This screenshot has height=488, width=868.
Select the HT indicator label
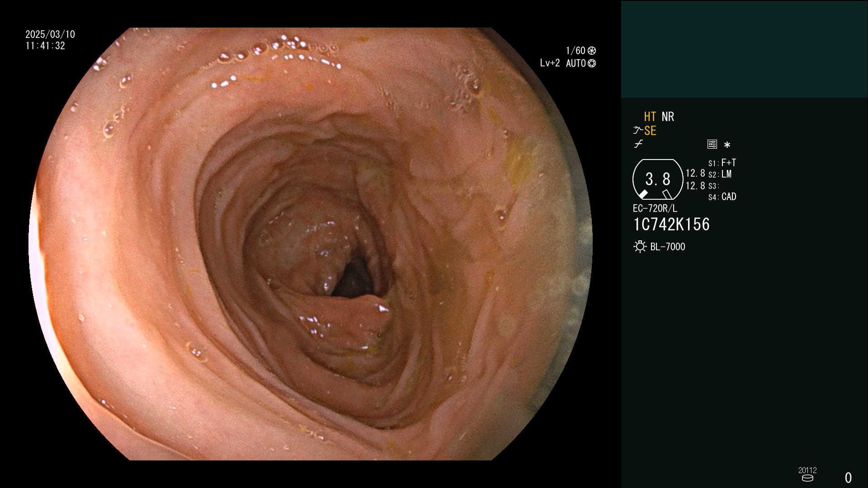(x=650, y=117)
